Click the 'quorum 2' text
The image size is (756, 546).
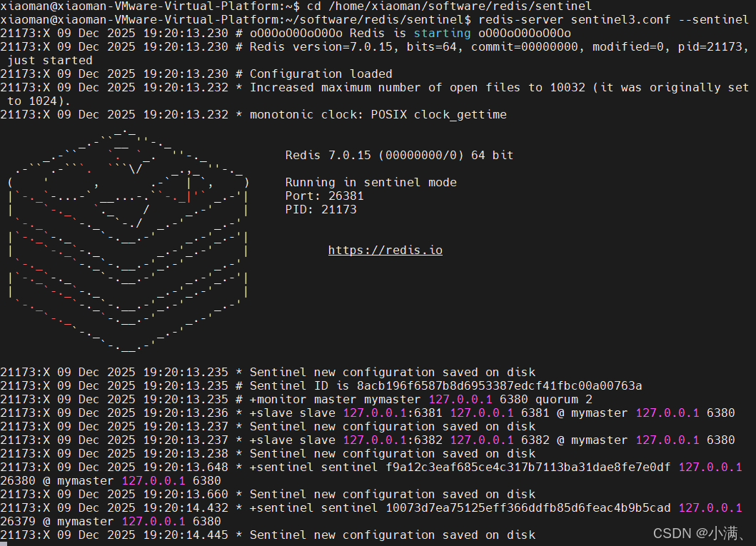point(564,399)
